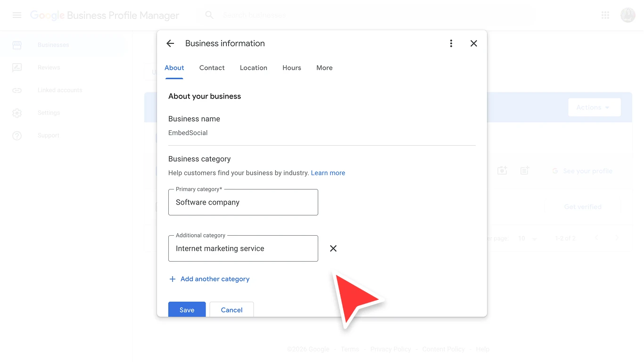The width and height of the screenshot is (644, 362).
Task: Click the account profile avatar
Action: [627, 15]
